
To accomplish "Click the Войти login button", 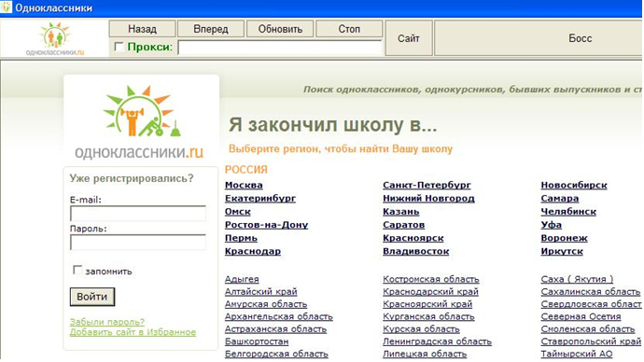I will 92,297.
